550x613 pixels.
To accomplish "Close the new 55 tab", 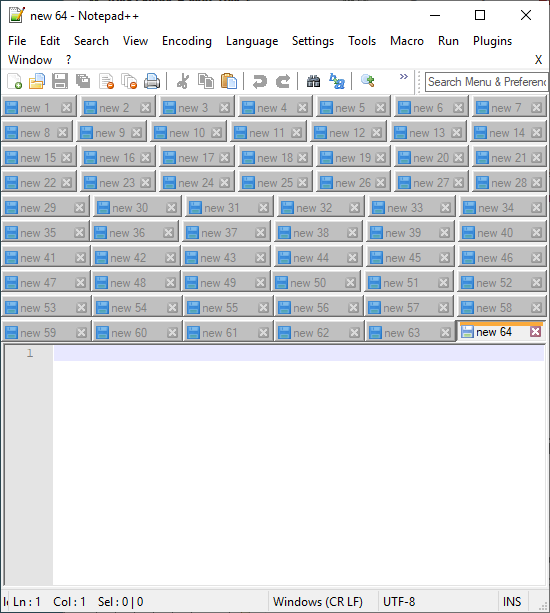I will [263, 308].
